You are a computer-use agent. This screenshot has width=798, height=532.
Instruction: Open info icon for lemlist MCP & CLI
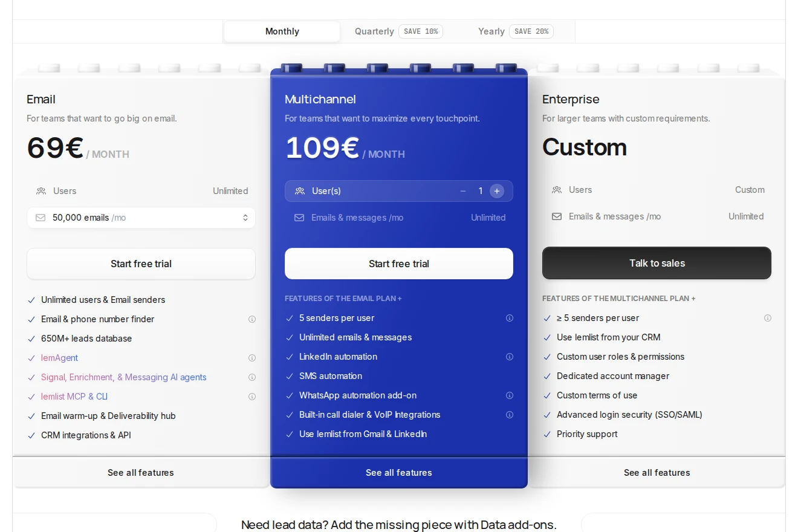pyautogui.click(x=252, y=397)
